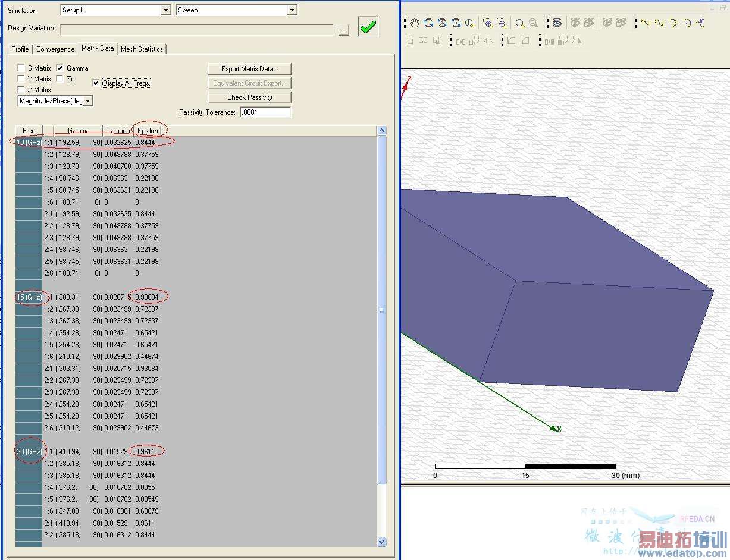
Task: Enable the S Matrix checkbox
Action: pyautogui.click(x=21, y=68)
